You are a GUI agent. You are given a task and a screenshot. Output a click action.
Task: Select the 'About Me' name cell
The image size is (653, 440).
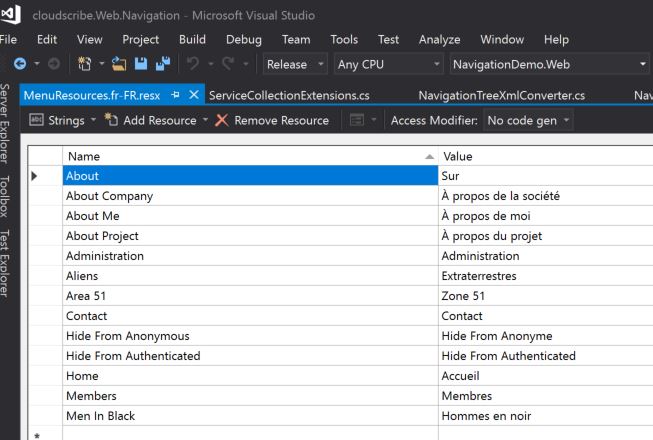[250, 216]
